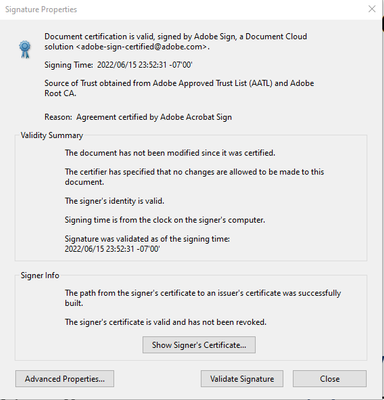Click the blue certification ribbon icon

point(25,49)
